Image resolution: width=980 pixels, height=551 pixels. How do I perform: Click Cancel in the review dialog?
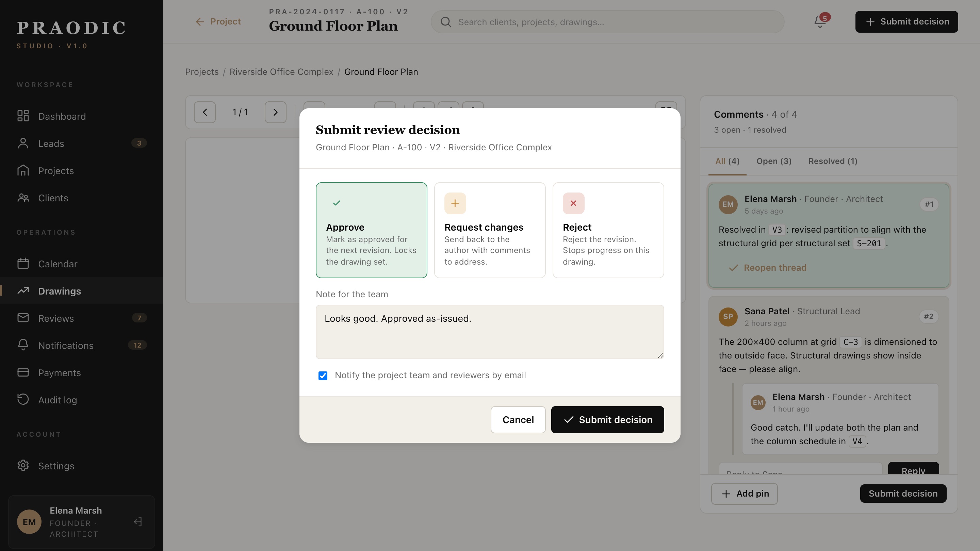[x=518, y=419]
